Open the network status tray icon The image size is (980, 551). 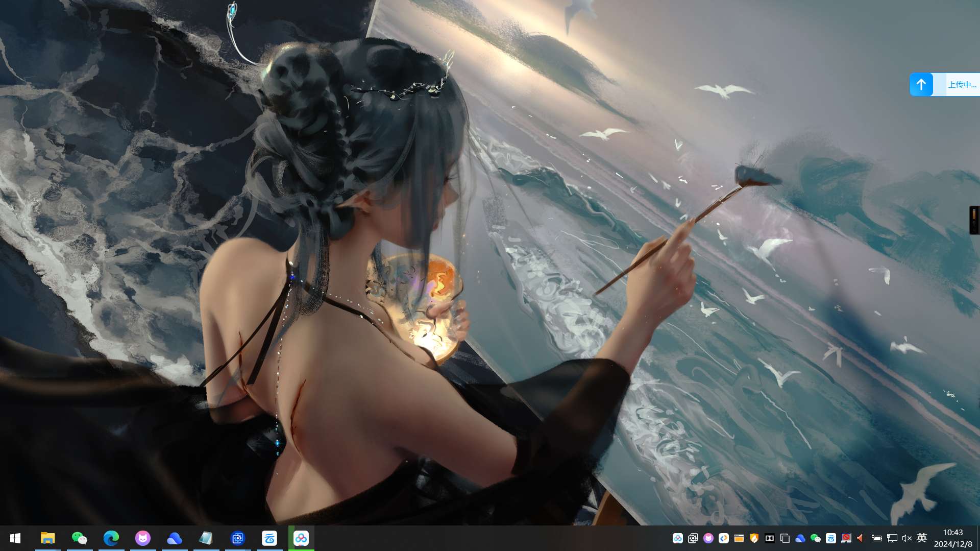pos(892,538)
